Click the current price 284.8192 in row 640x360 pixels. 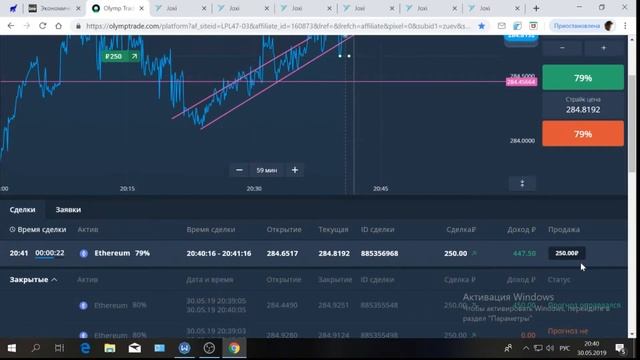(334, 253)
